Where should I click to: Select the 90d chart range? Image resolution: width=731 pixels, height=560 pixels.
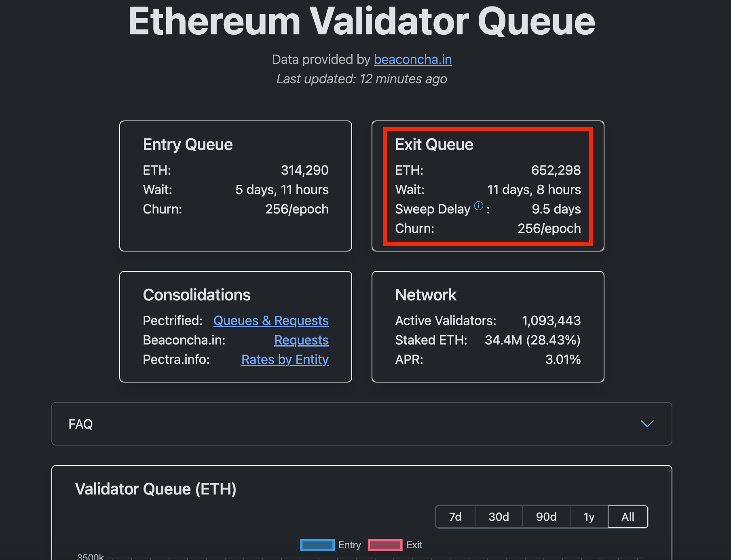pyautogui.click(x=546, y=517)
